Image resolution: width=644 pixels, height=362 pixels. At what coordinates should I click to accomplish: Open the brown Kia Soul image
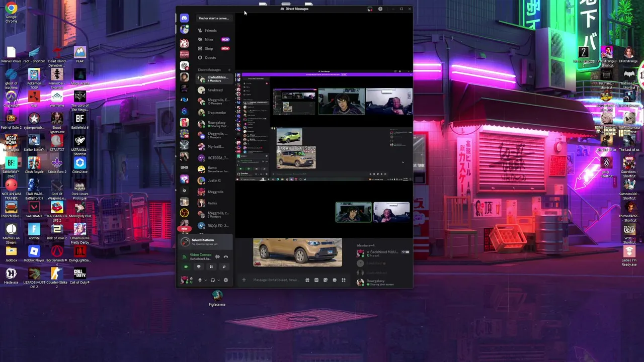click(x=297, y=252)
